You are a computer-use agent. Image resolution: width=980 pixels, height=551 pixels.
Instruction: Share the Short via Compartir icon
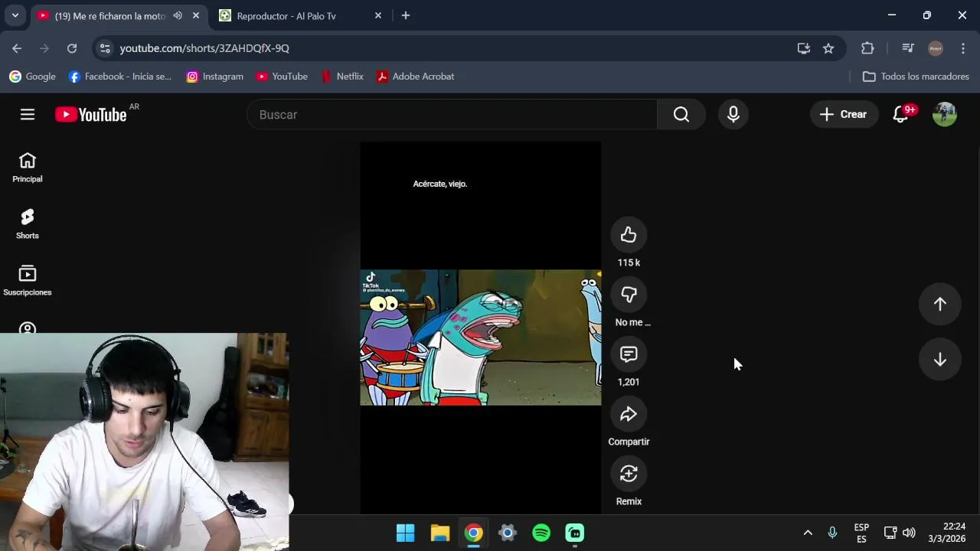point(629,414)
